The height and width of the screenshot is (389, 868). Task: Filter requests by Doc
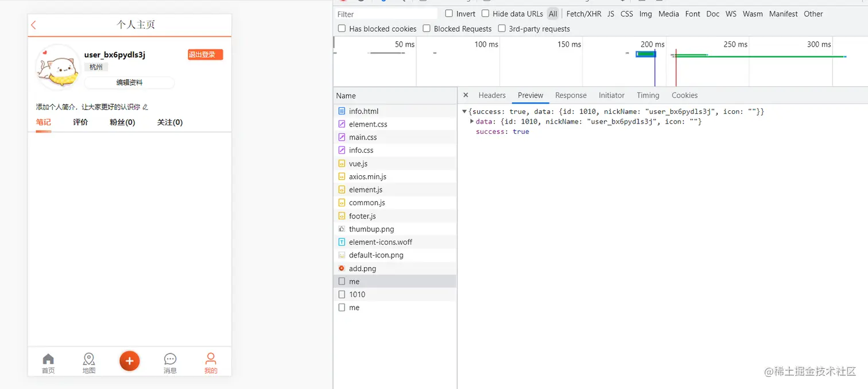(x=713, y=14)
